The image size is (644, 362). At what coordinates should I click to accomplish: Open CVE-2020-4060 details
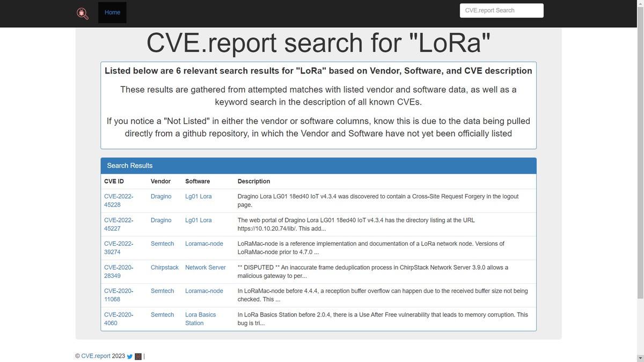pyautogui.click(x=119, y=319)
